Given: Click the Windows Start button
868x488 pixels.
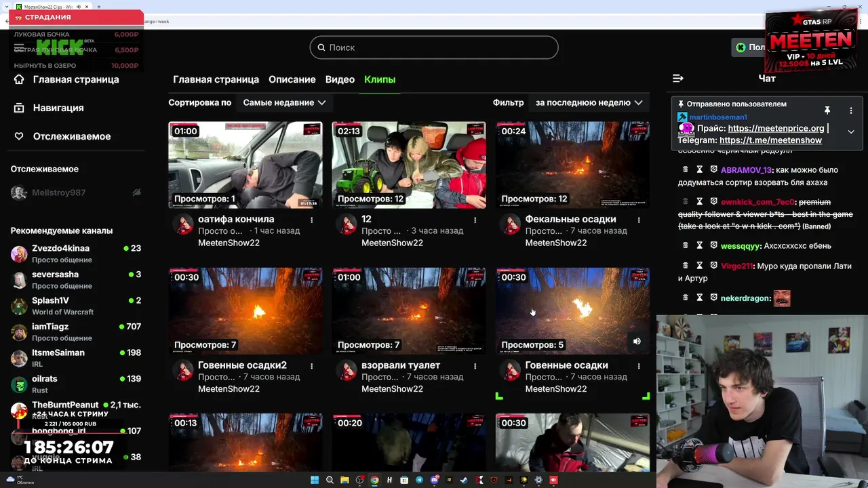Looking at the screenshot, I should pyautogui.click(x=315, y=480).
